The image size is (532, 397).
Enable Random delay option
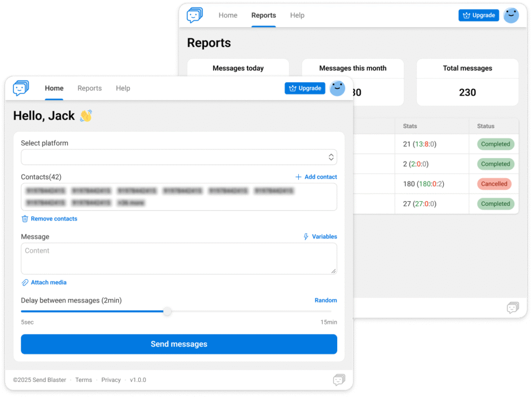[x=326, y=300]
